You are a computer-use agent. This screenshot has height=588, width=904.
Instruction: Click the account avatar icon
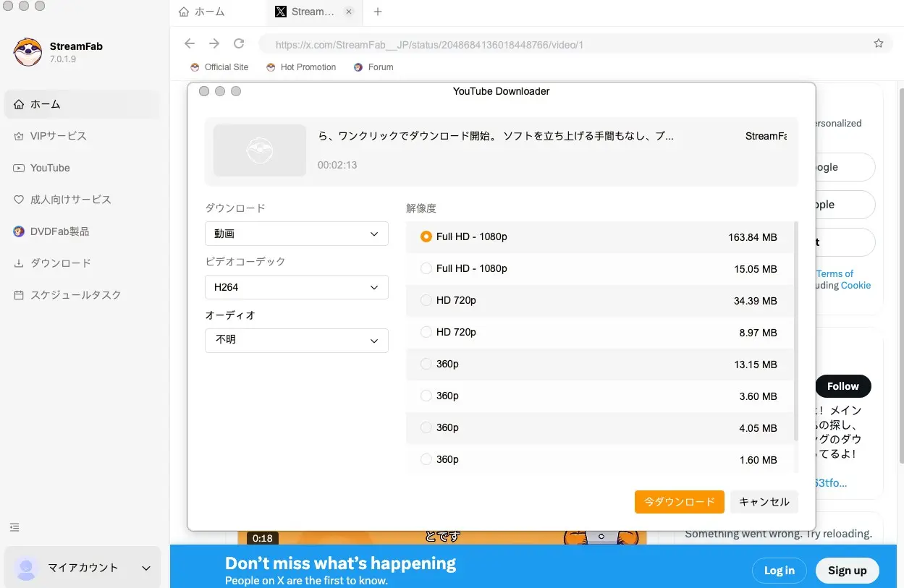click(26, 568)
